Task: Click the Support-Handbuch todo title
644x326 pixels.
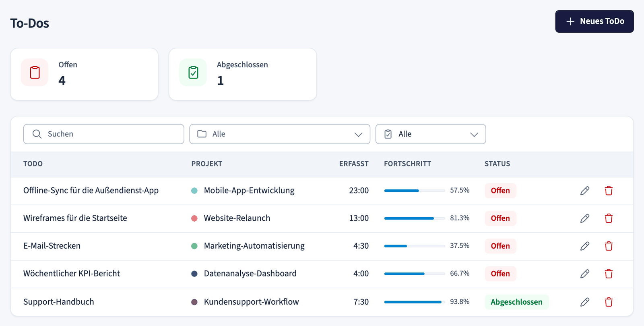Action: [59, 302]
